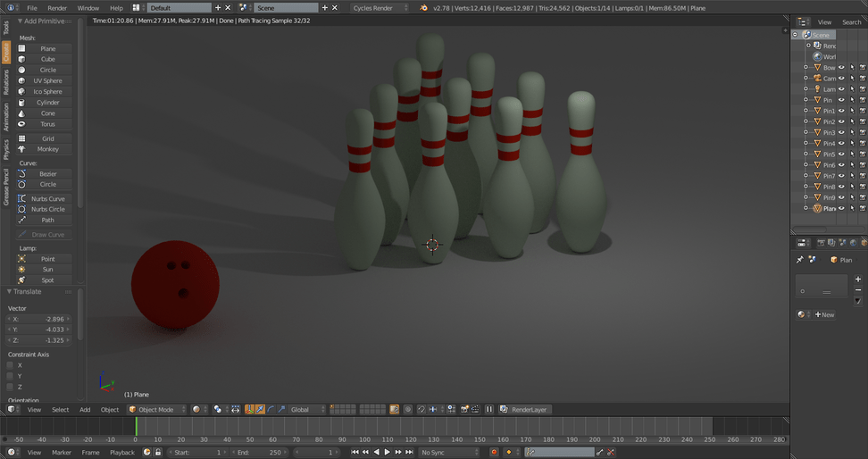The image size is (868, 459).
Task: Toggle visibility eye for Pin3
Action: pos(841,132)
